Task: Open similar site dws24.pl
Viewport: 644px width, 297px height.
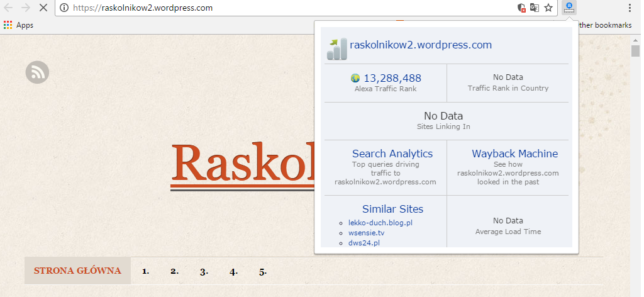Action: tap(364, 243)
